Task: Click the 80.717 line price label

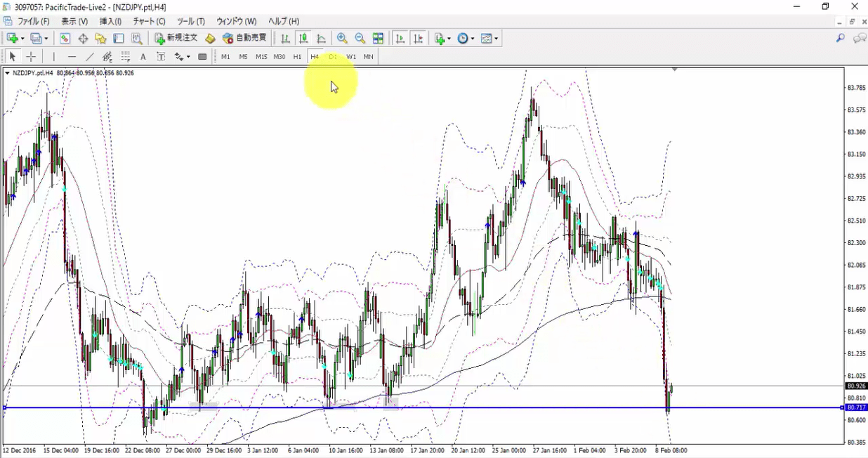Action: click(856, 407)
